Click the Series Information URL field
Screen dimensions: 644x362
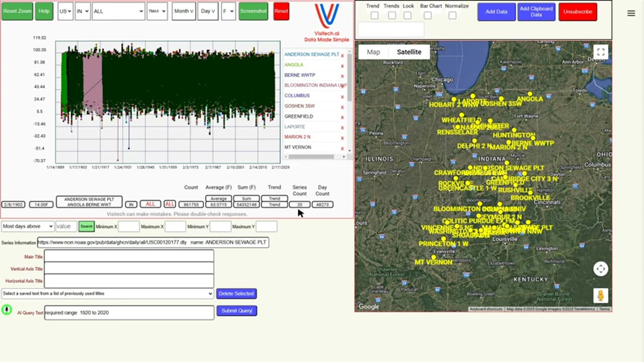pos(153,242)
